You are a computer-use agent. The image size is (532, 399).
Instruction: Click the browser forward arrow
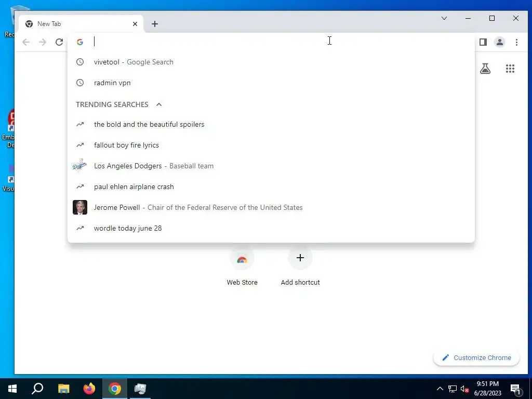coord(43,42)
